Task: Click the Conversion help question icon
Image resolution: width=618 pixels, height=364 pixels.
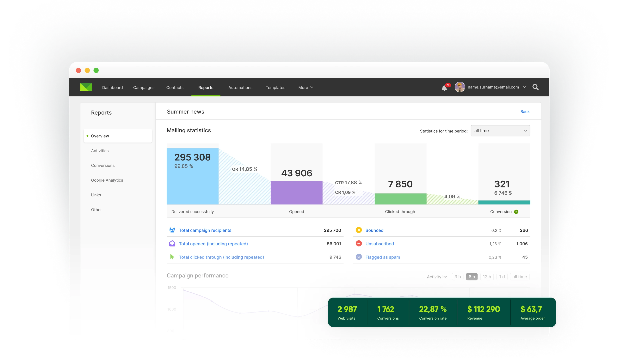Action: 516,212
